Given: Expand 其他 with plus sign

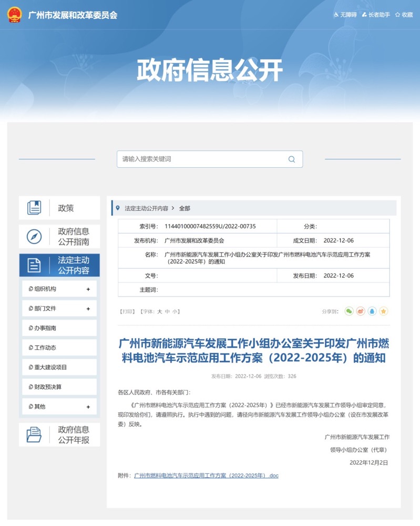Looking at the screenshot, I should (x=88, y=407).
